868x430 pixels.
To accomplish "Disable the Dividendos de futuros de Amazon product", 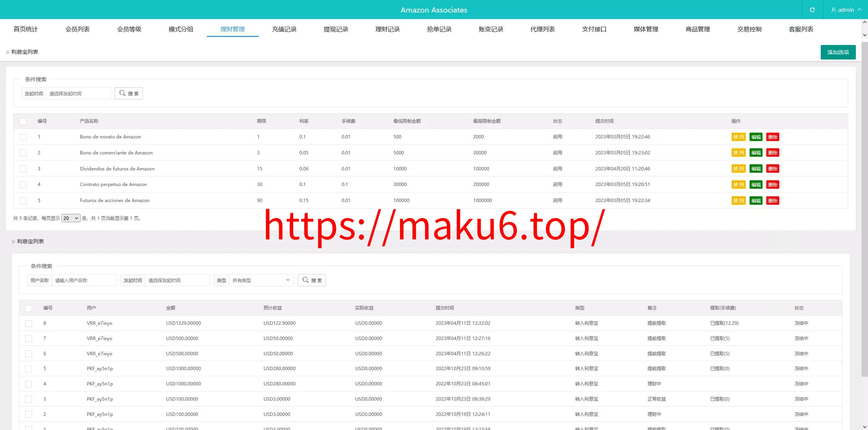I will (739, 168).
